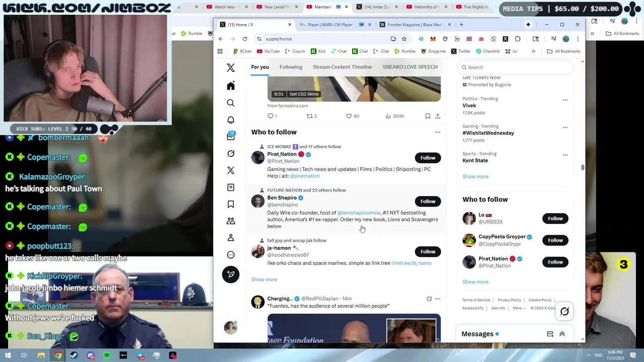The width and height of the screenshot is (644, 362).
Task: Switch to Following timeline tab
Action: pos(291,67)
